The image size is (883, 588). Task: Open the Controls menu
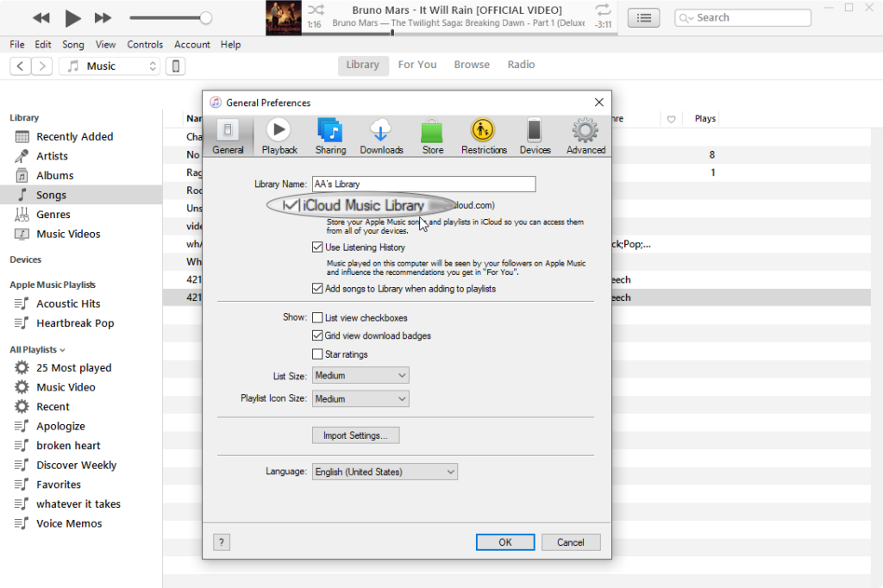coord(145,45)
